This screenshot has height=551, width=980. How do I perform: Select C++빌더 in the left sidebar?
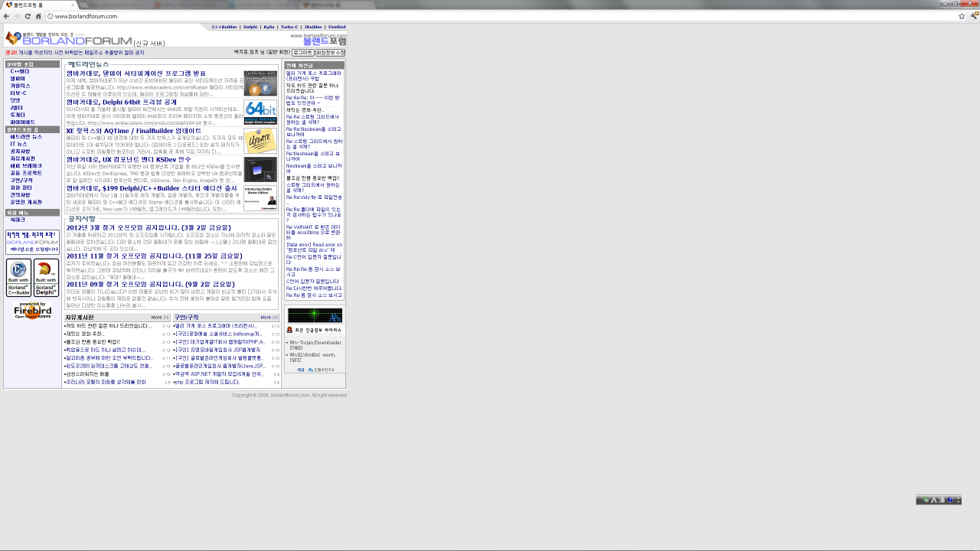pos(19,71)
